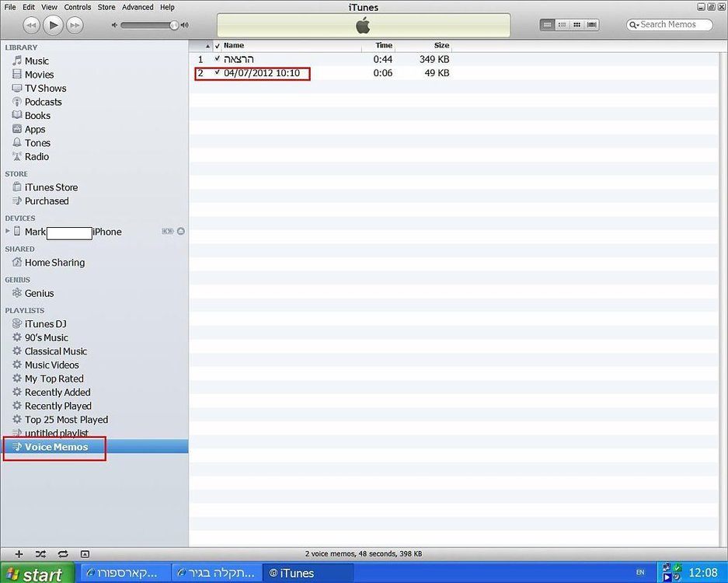Uncheck the checkbox for memo 04/07/2012 10:10
728x583 pixels.
217,72
